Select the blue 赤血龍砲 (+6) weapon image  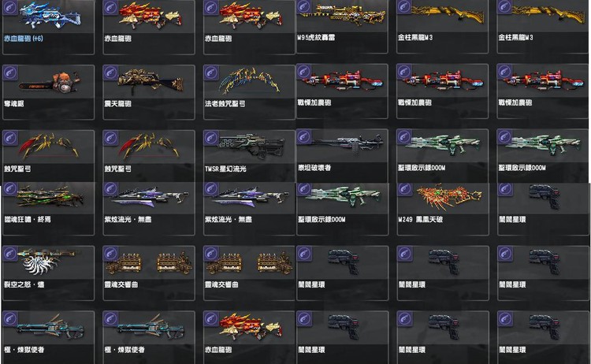coord(50,16)
